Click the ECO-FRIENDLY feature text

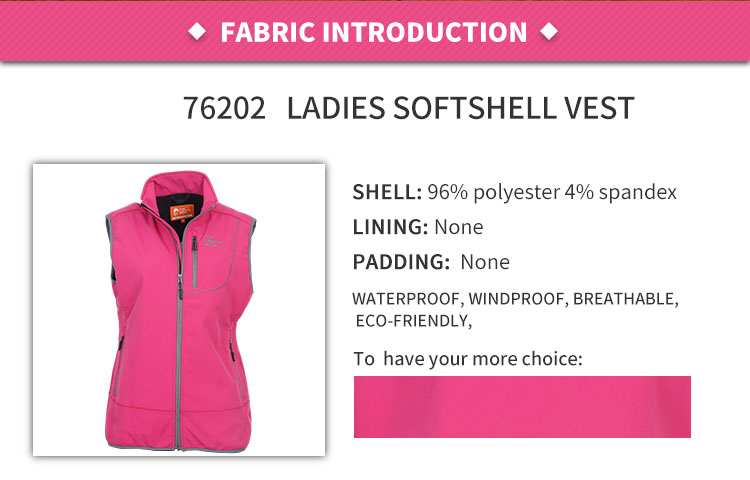coord(413,321)
